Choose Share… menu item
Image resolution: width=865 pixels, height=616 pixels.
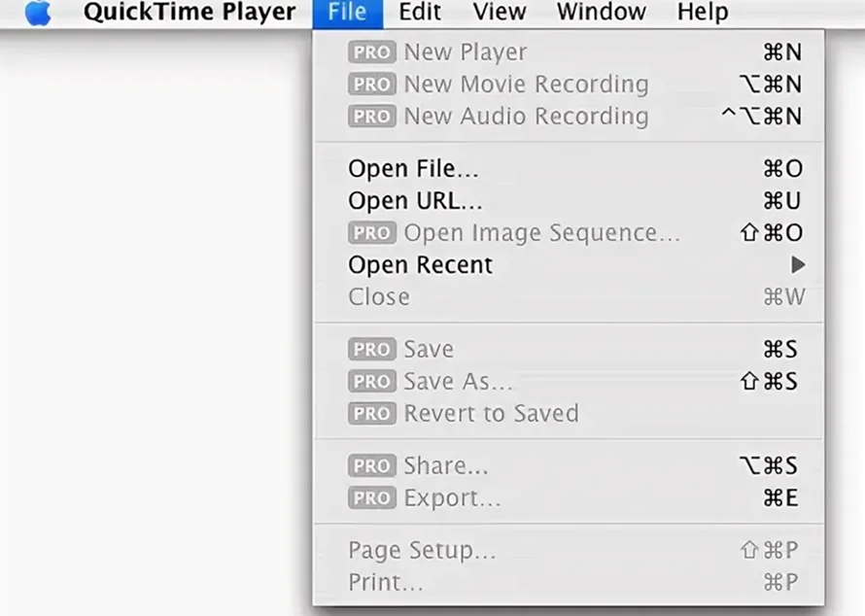coord(569,466)
